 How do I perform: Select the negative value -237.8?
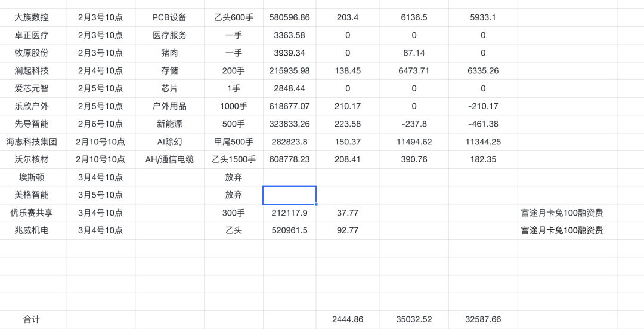[414, 124]
